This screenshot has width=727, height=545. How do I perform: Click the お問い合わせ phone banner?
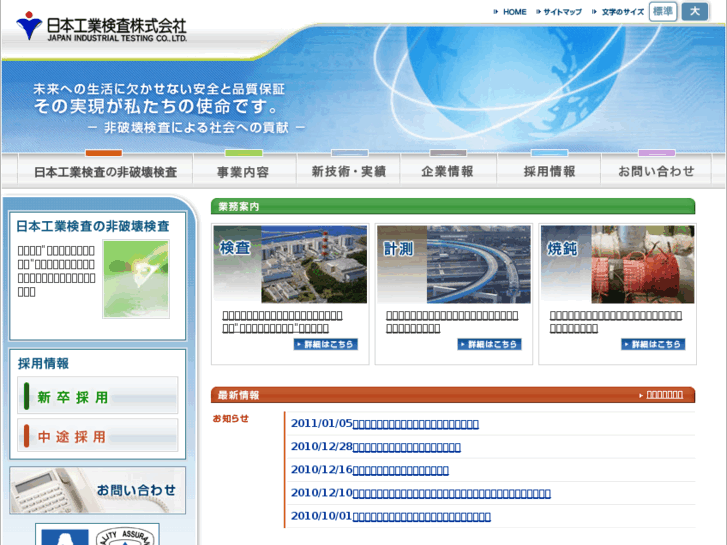pos(97,490)
